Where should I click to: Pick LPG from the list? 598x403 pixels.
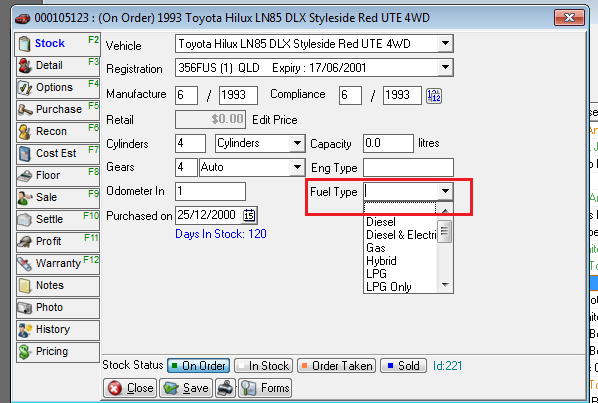[400, 274]
